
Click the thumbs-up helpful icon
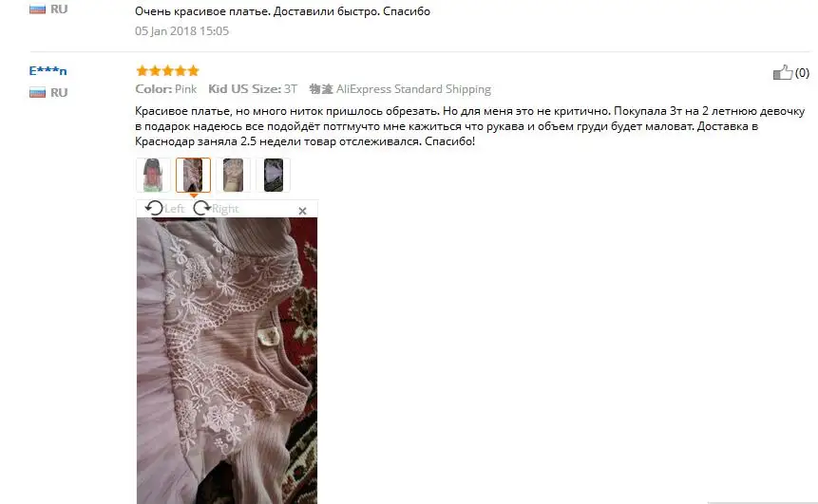pyautogui.click(x=783, y=72)
